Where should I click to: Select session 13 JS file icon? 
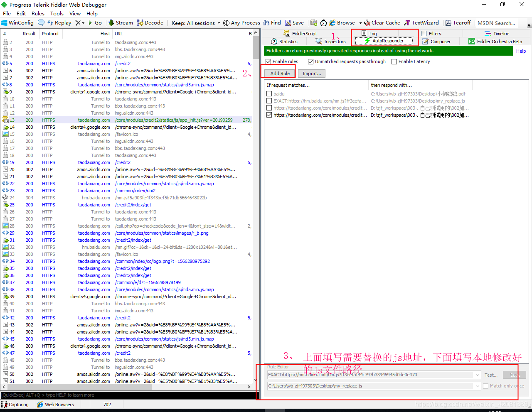click(x=6, y=120)
